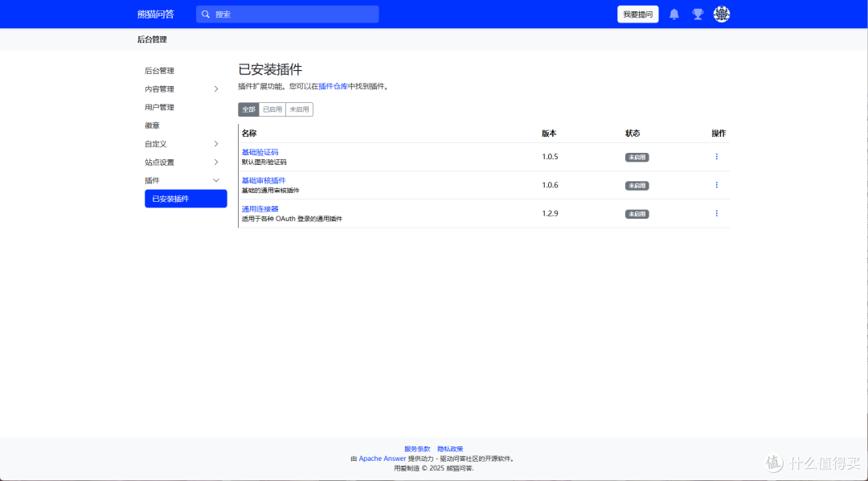Click the 我要提问 button
The height and width of the screenshot is (481, 868).
point(637,14)
